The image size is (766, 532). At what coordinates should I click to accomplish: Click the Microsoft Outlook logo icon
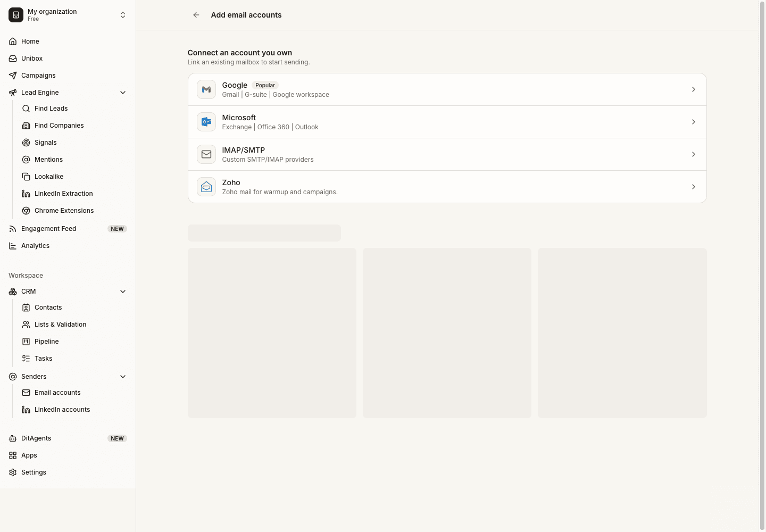(206, 122)
